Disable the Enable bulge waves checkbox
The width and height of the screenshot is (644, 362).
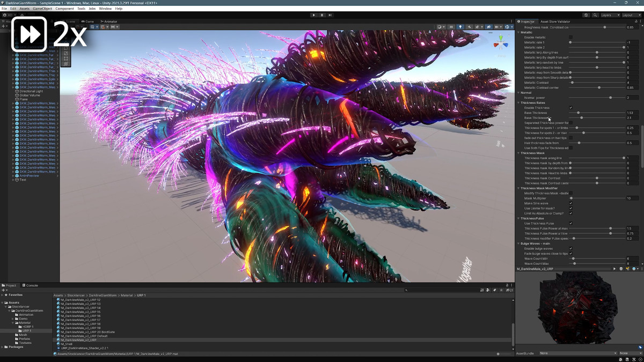click(570, 249)
